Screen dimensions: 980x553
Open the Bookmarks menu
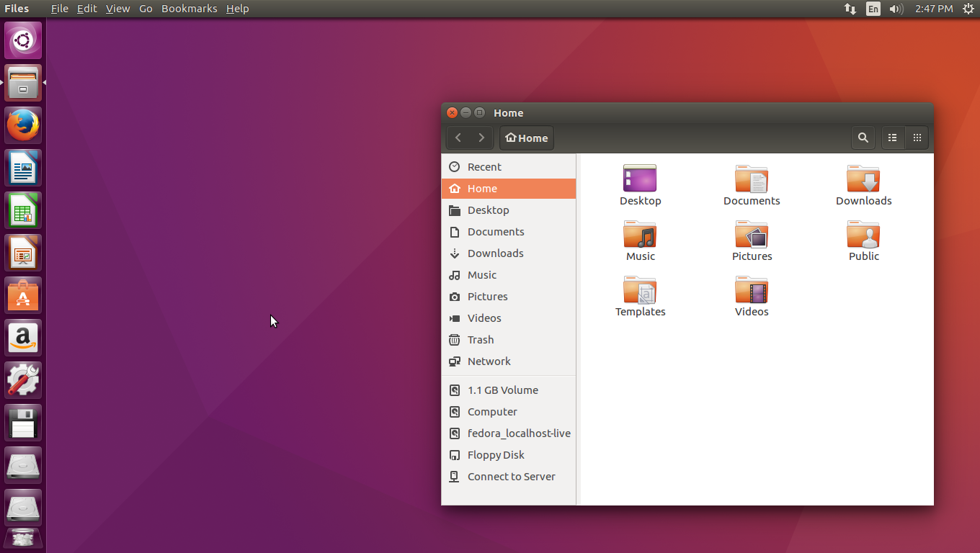(x=189, y=9)
